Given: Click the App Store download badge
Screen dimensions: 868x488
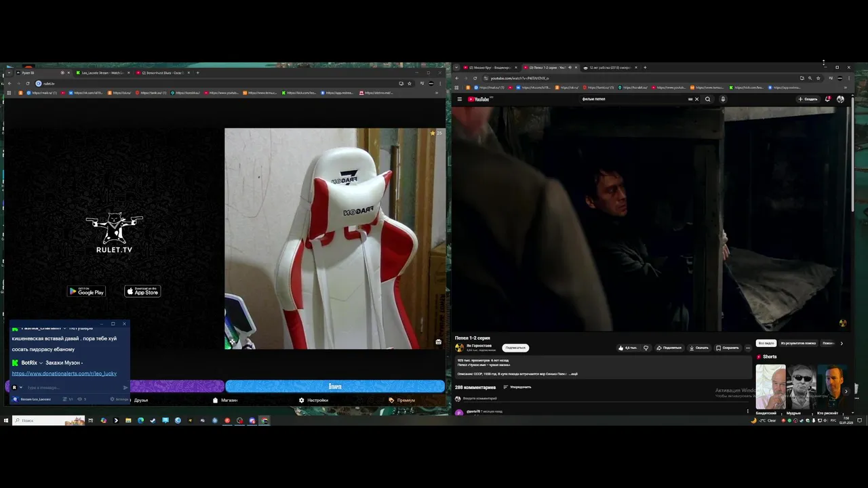Looking at the screenshot, I should pyautogui.click(x=142, y=291).
